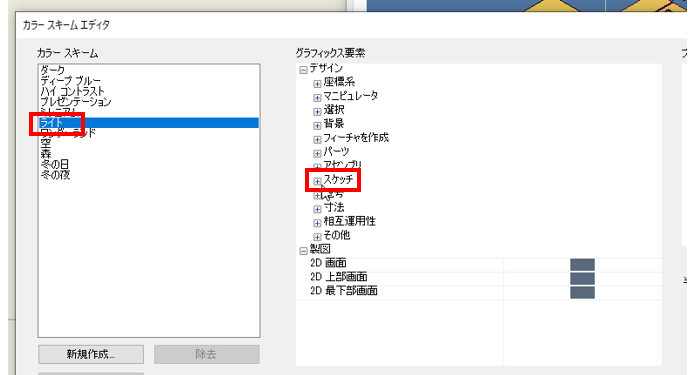
Task: Select the ライト color scheme
Action: (x=148, y=123)
